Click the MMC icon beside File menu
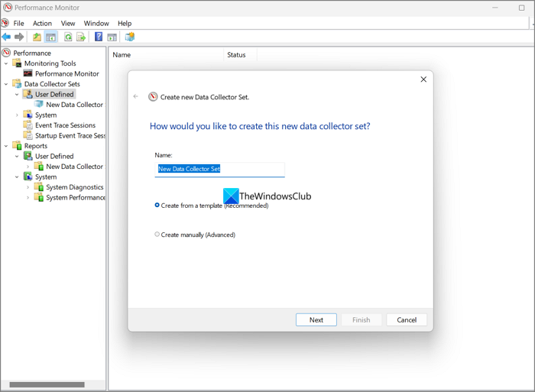This screenshot has height=392, width=535. tap(5, 23)
